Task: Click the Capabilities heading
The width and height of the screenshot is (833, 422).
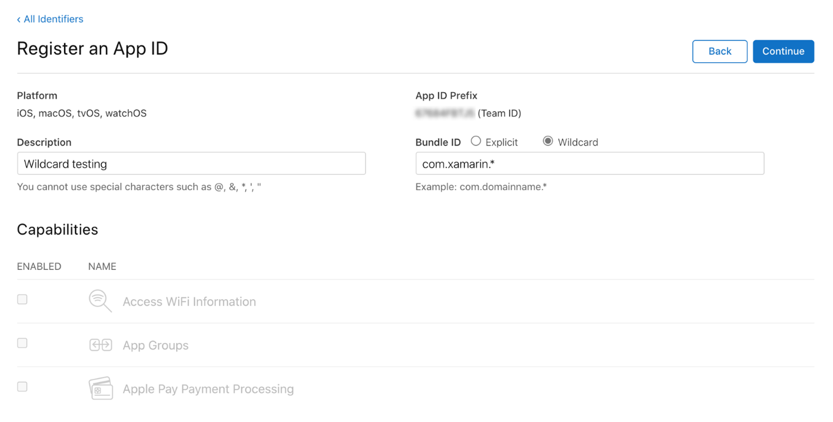Action: tap(57, 230)
